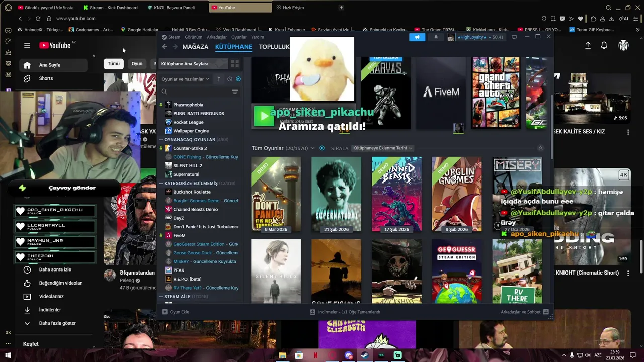Open Steam notifications bell
The height and width of the screenshot is (362, 644).
[x=436, y=37]
